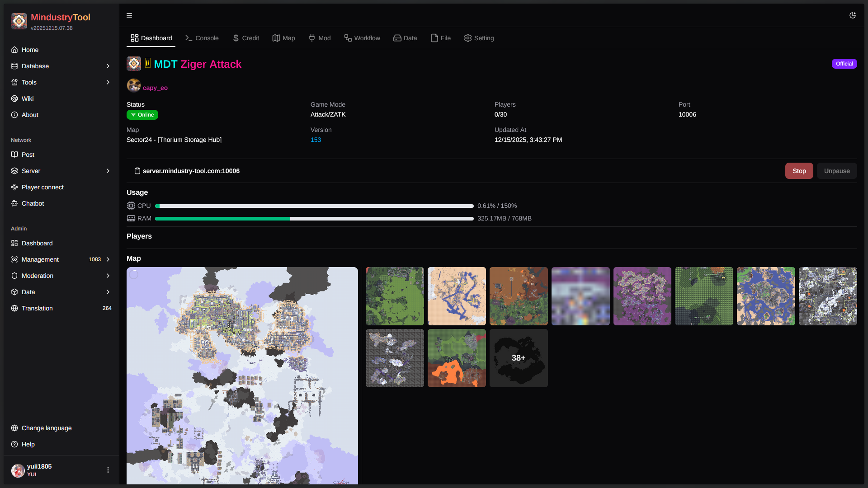Click the clipboard copy icon beside server address
The image size is (868, 488).
tap(137, 171)
